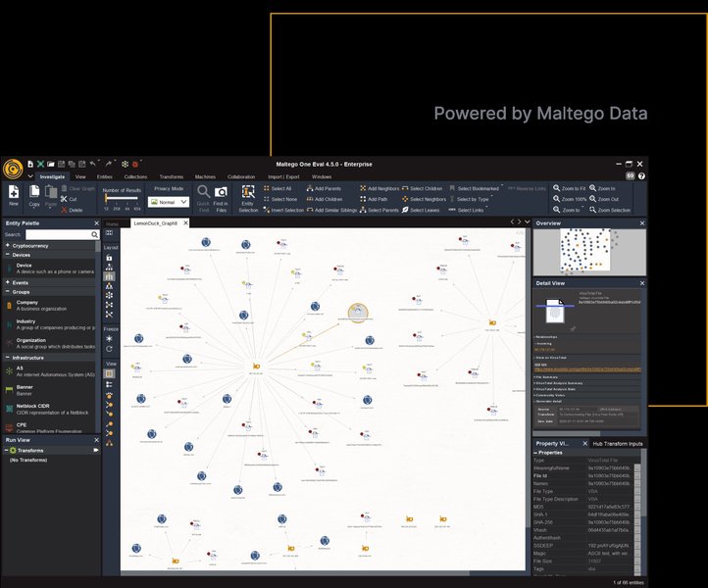Viewport: 708px width, 588px height.
Task: Click Zoom 100%
Action: click(x=570, y=199)
